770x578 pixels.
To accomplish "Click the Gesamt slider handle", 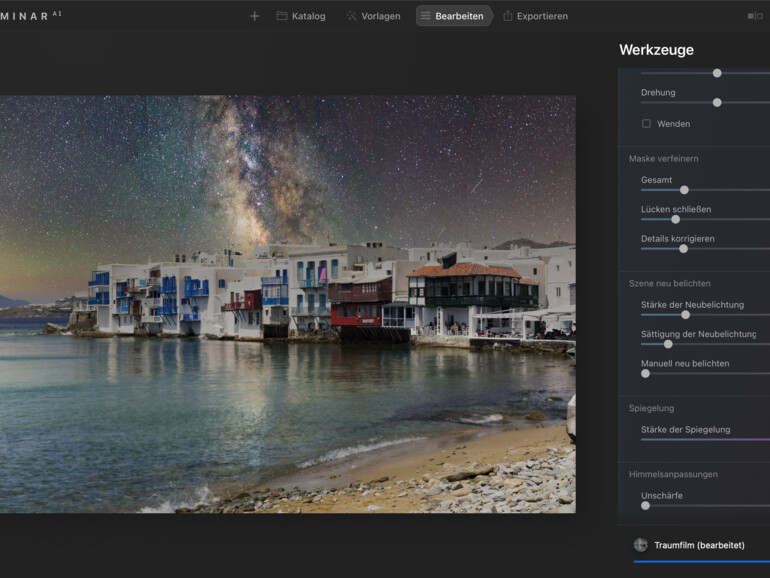I will (684, 190).
